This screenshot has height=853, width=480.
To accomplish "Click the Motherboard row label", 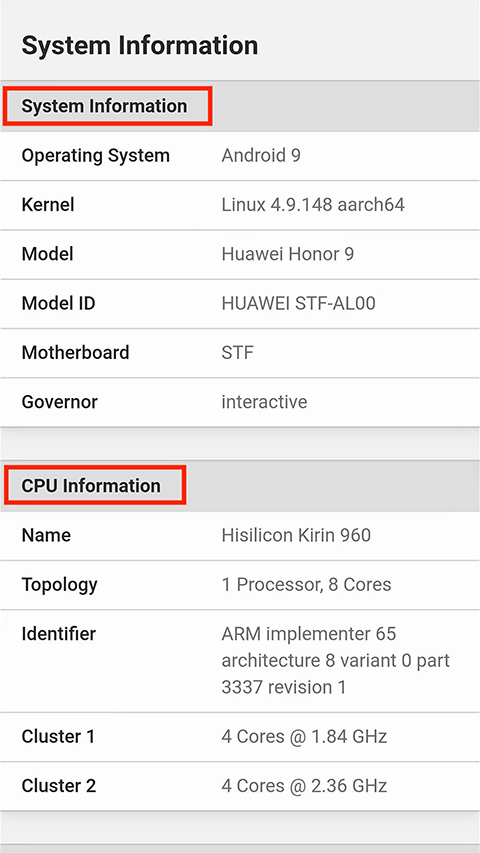I will tap(75, 353).
